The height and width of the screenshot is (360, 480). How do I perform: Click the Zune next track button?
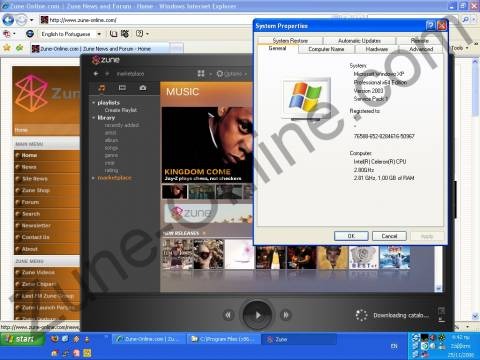pos(286,315)
